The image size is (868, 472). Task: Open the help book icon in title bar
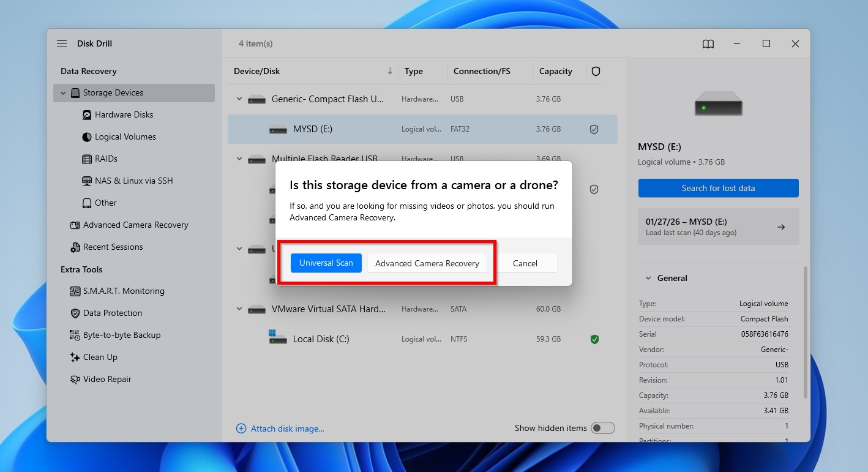coord(708,44)
